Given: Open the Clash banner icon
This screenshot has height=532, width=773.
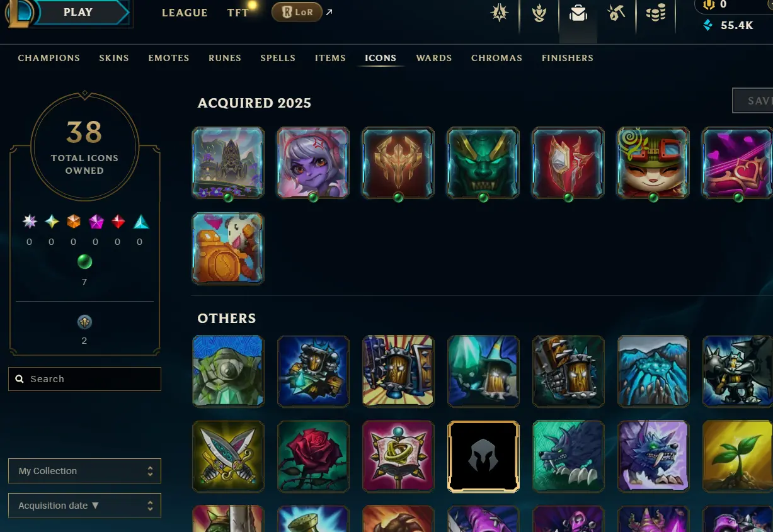Looking at the screenshot, I should (x=500, y=13).
